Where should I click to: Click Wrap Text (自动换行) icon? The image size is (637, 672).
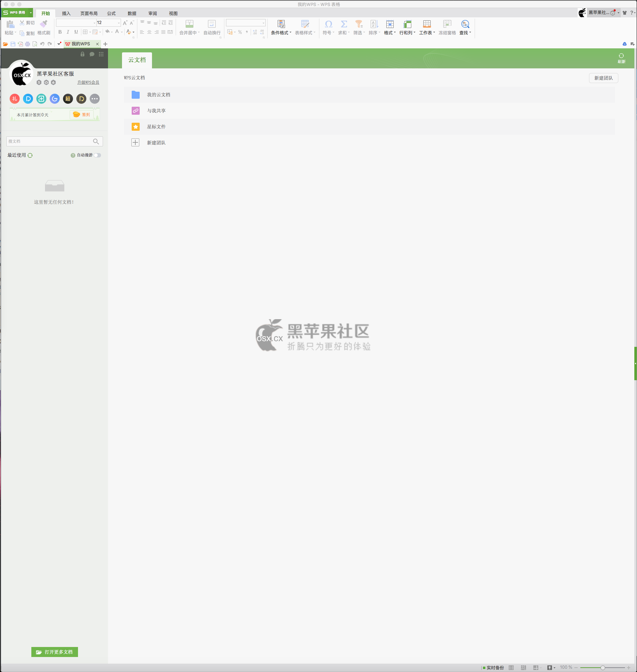[x=212, y=24]
